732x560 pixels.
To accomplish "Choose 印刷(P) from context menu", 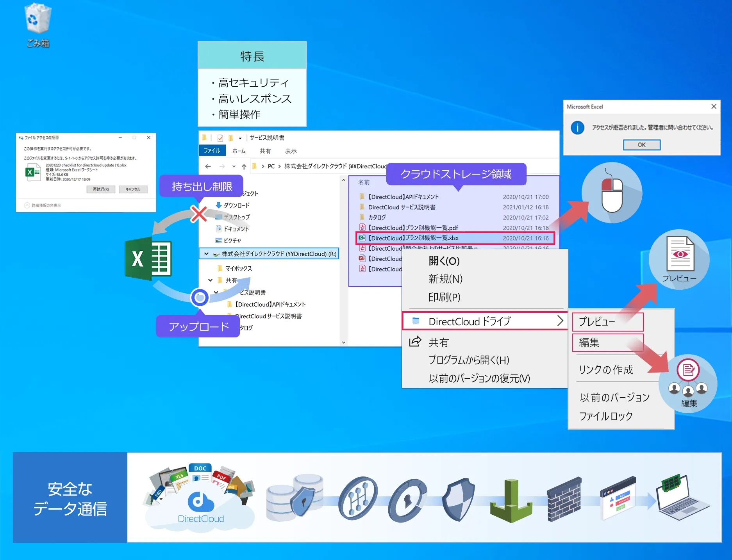I will coord(445,297).
